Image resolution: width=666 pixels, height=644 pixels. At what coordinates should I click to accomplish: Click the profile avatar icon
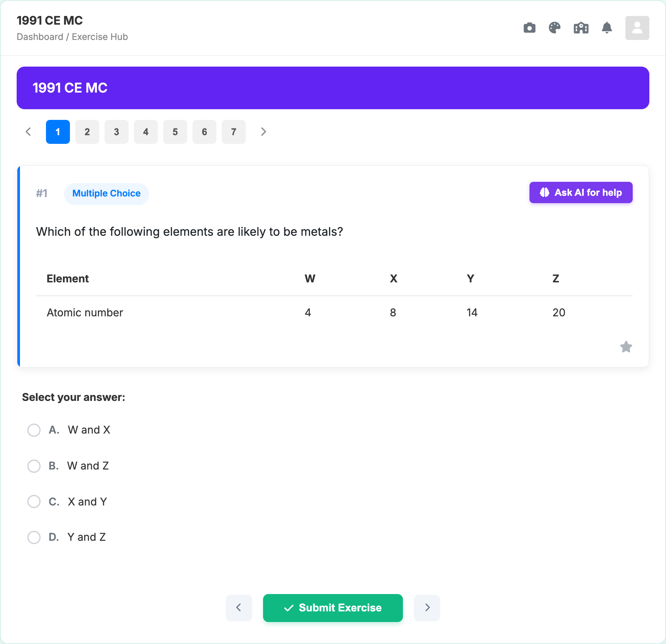click(x=637, y=28)
